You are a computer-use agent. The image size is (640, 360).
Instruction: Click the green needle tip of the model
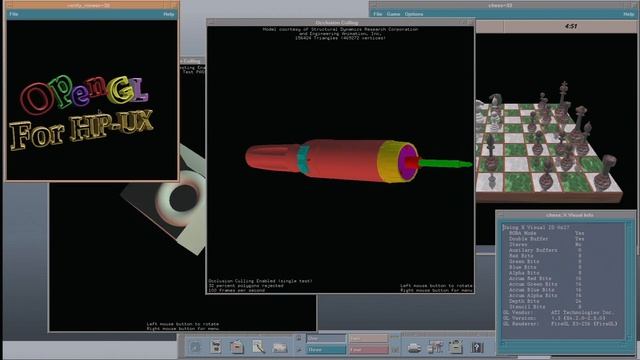pyautogui.click(x=446, y=164)
